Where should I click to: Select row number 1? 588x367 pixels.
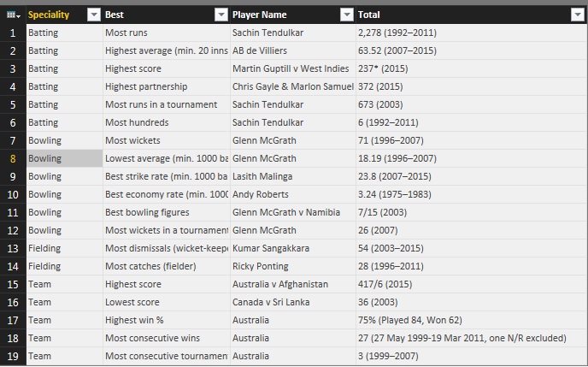pyautogui.click(x=13, y=33)
